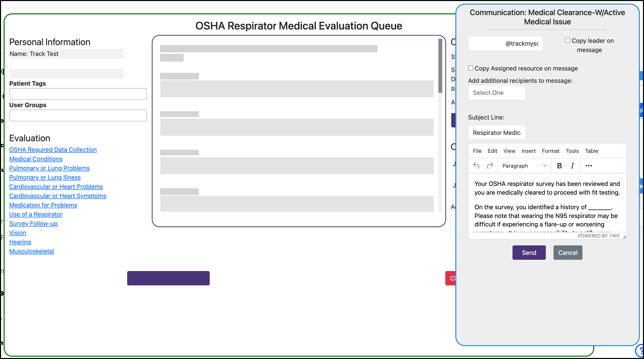Enable Copy leader on message
The height and width of the screenshot is (359, 644).
(567, 40)
